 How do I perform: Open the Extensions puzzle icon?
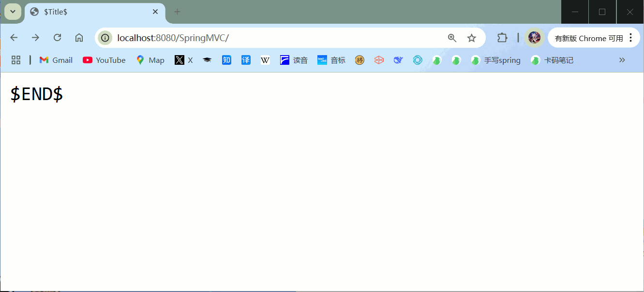[502, 38]
